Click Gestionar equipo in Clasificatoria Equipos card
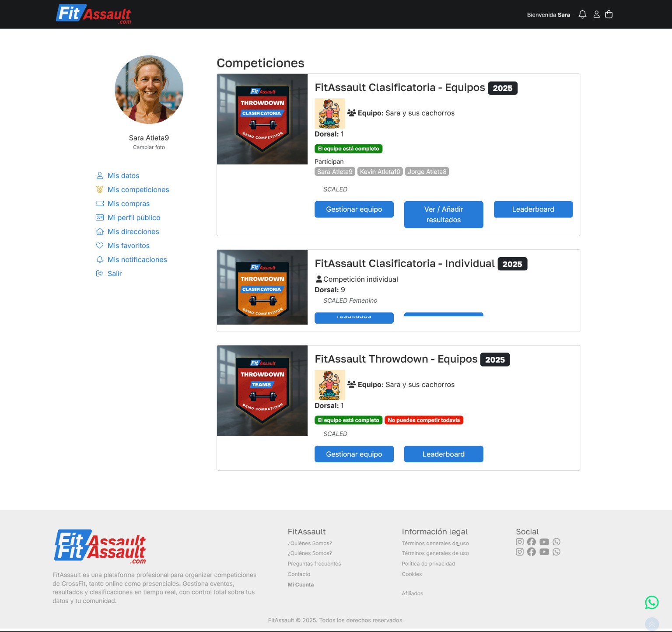 354,209
